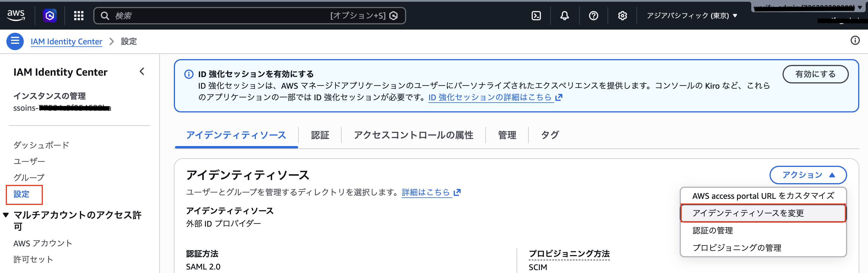
Task: Choose プロビジョニングの管理 menu item
Action: point(763,248)
